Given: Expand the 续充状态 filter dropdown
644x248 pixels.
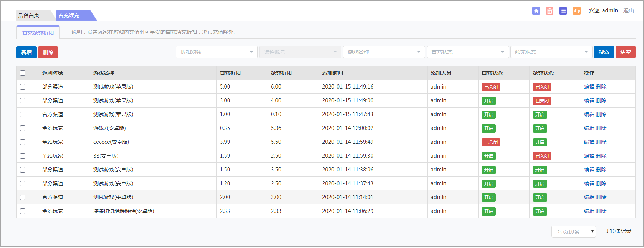Looking at the screenshot, I should click(x=551, y=52).
